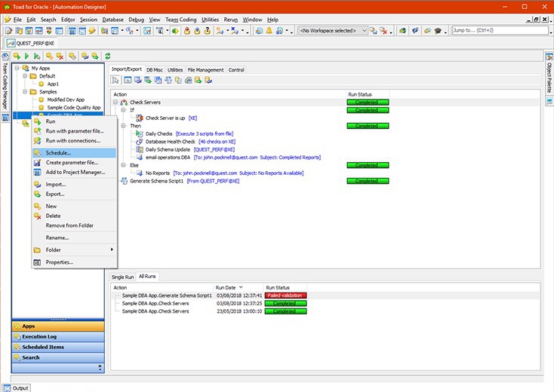Viewport: 554px width, 392px height.
Task: Click the Apps navigation button
Action: tap(58, 326)
